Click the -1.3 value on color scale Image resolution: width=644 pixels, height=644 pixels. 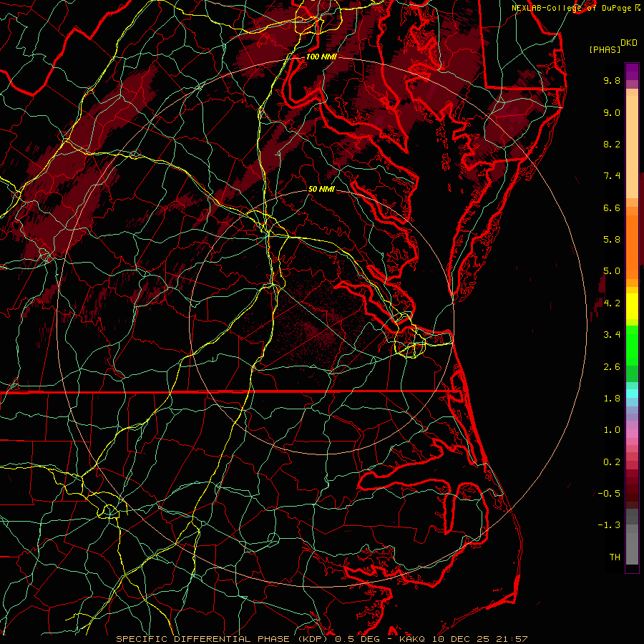point(609,525)
